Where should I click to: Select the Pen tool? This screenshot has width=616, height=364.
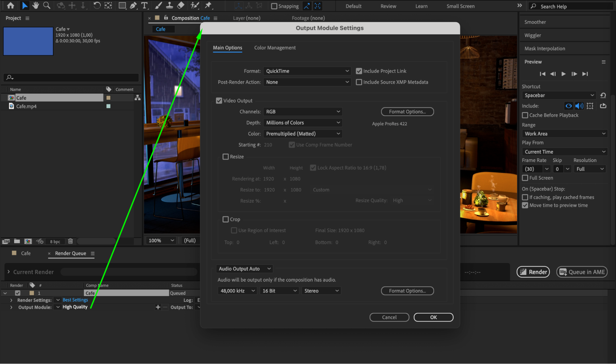coord(133,5)
